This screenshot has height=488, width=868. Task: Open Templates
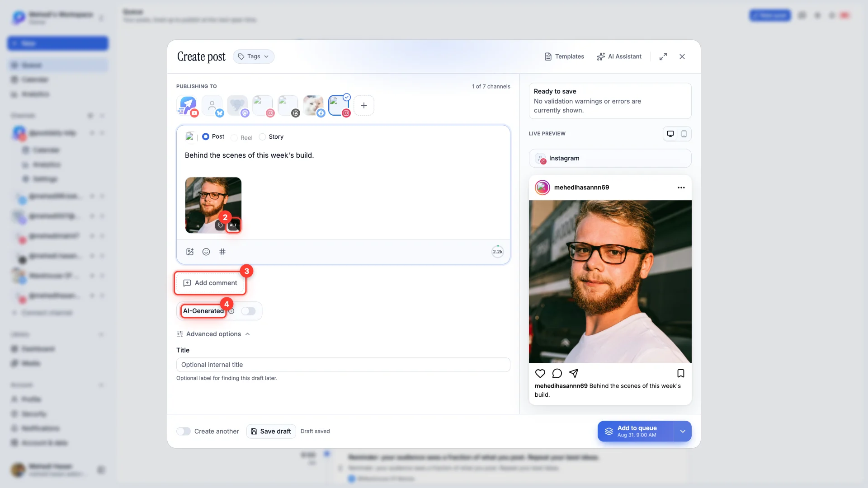click(564, 56)
